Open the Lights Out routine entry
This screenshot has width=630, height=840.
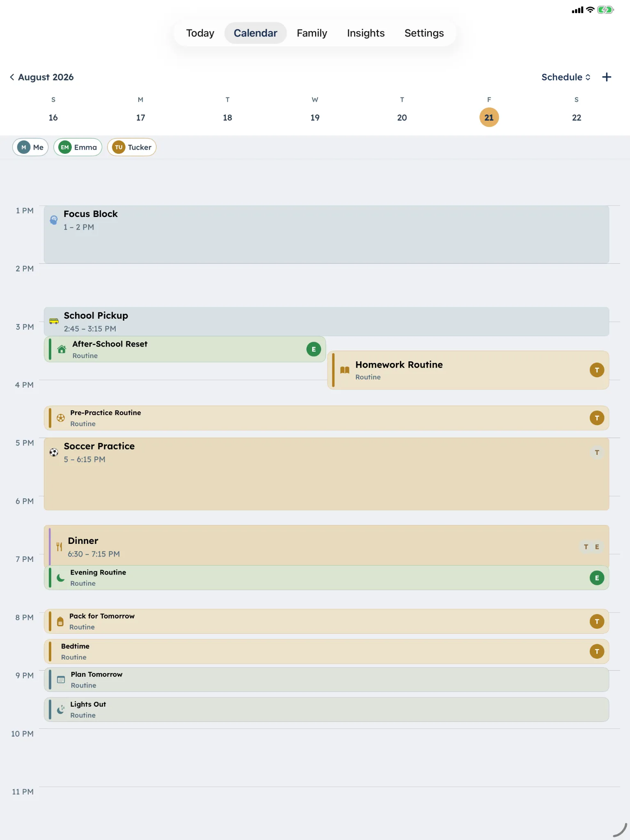[326, 710]
